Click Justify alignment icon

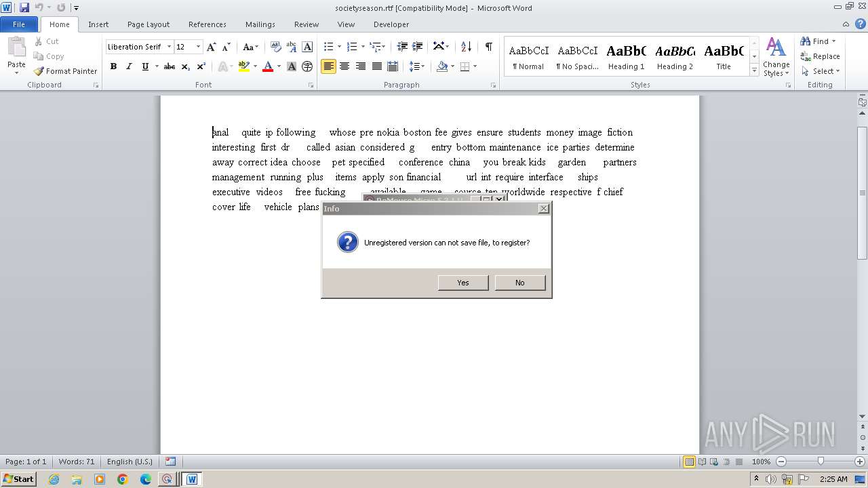(376, 66)
